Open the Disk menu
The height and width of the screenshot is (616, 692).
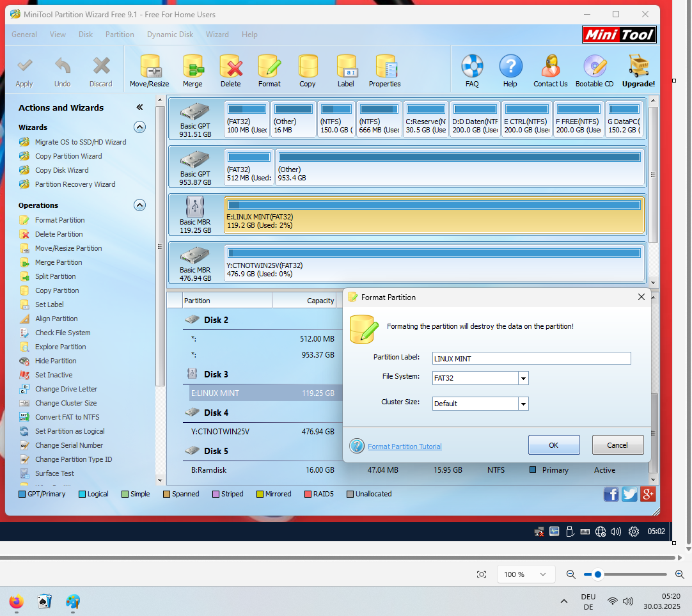click(x=86, y=35)
